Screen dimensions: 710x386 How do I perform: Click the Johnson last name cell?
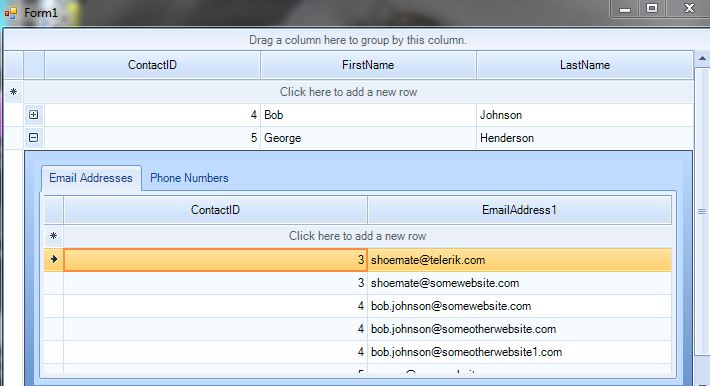tap(585, 115)
